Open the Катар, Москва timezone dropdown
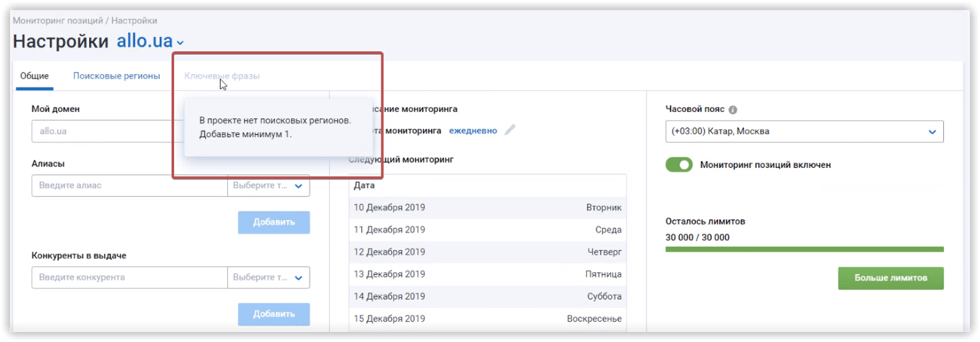 [x=804, y=131]
